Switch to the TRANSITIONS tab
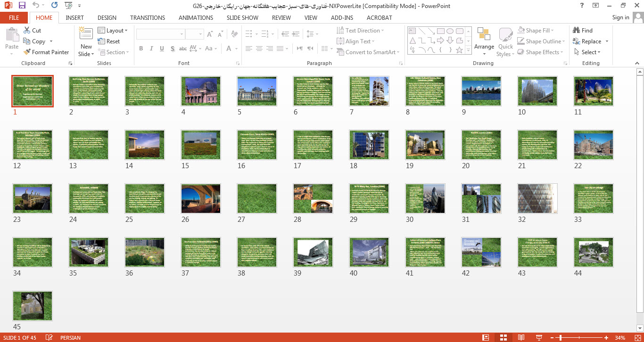The height and width of the screenshot is (342, 644). (x=148, y=17)
